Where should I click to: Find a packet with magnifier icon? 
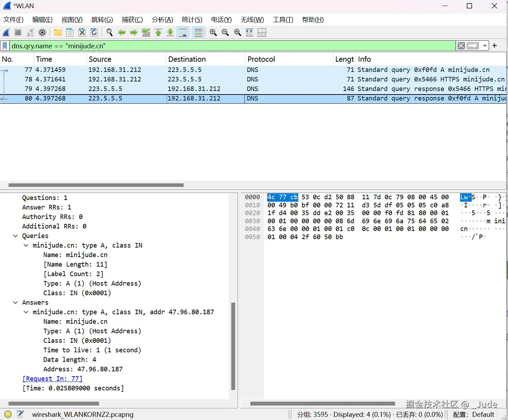click(x=110, y=32)
